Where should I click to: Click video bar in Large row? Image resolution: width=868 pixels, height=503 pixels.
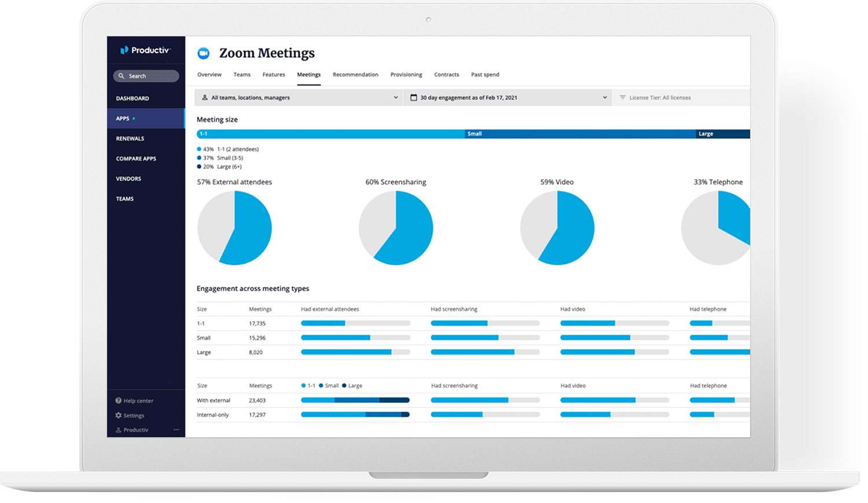click(615, 352)
